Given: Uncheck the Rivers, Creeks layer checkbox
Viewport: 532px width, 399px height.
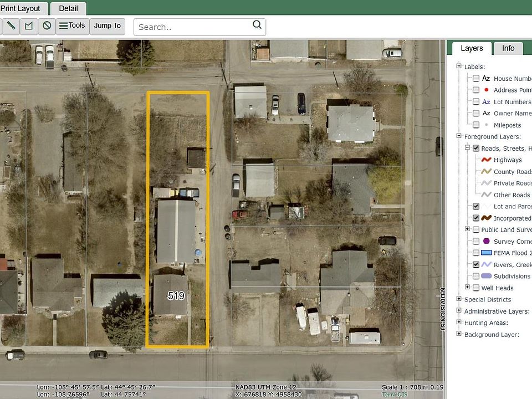Looking at the screenshot, I should click(476, 265).
